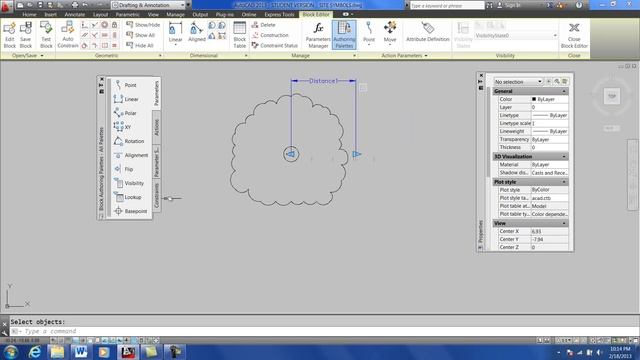Screen dimensions: 640x360
Task: Open Constraints tab in authoring palette
Action: (157, 195)
